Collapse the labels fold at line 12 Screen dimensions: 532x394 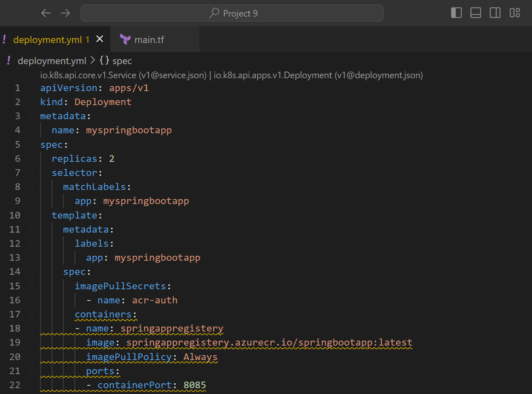[32, 243]
